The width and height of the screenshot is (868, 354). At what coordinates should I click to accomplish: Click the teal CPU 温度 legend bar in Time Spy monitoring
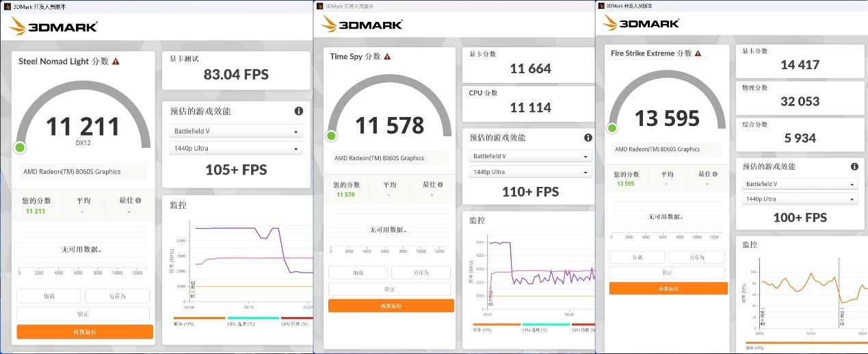click(x=546, y=325)
